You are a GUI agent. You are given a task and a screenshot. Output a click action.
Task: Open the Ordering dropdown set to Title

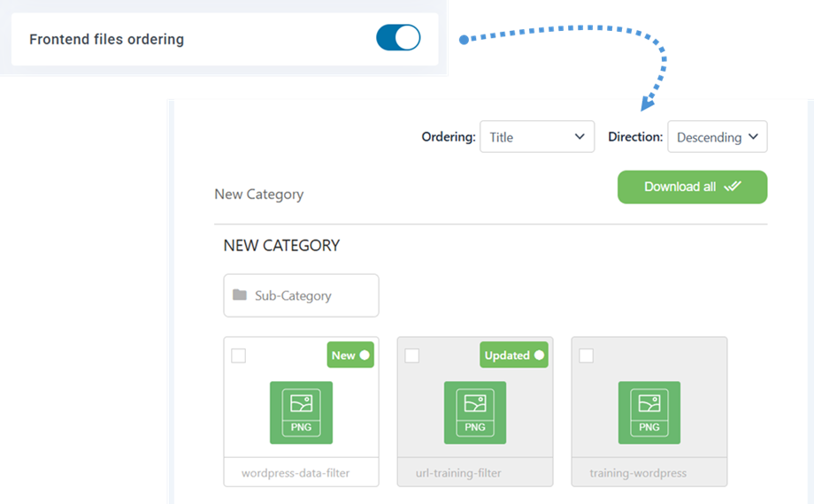536,137
